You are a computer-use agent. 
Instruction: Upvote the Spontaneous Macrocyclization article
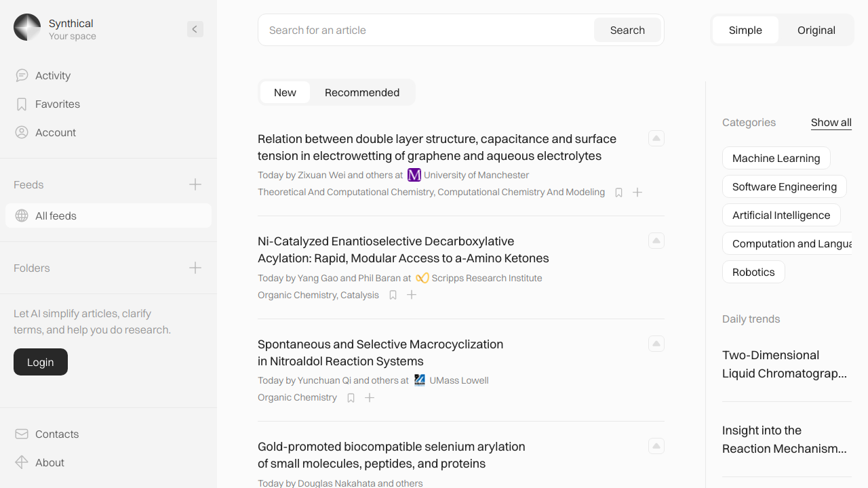[x=656, y=344]
